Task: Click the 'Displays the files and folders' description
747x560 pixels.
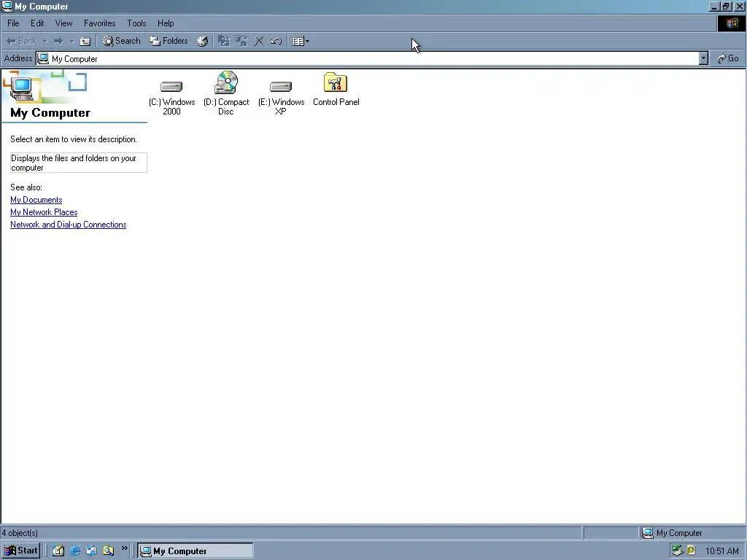Action: point(79,163)
